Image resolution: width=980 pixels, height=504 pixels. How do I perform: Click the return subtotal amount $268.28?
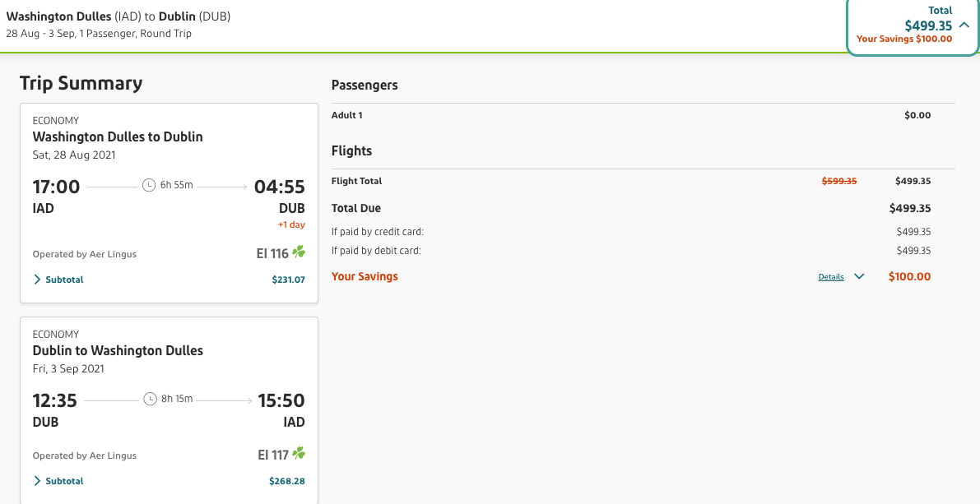(x=286, y=481)
